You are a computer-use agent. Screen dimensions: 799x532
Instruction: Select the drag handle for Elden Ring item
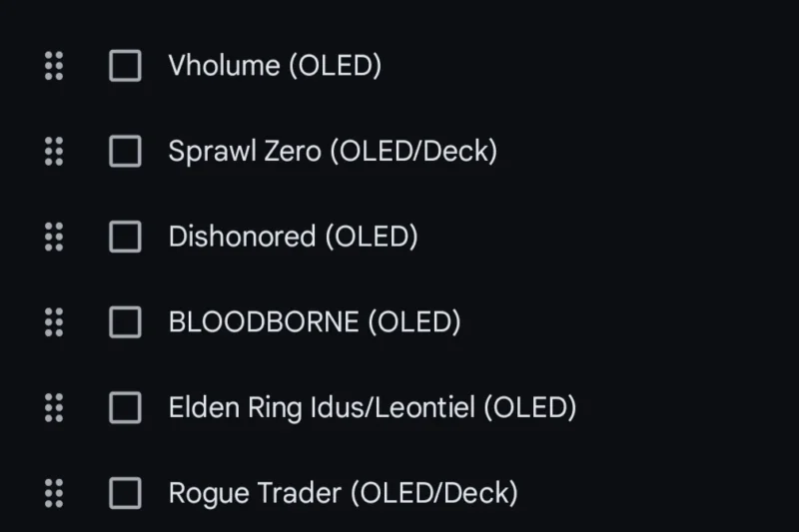click(x=54, y=408)
